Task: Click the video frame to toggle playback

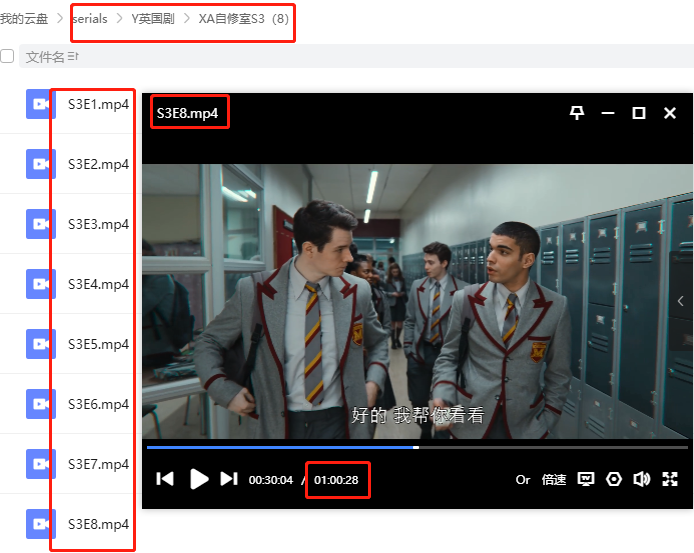Action: (x=417, y=301)
